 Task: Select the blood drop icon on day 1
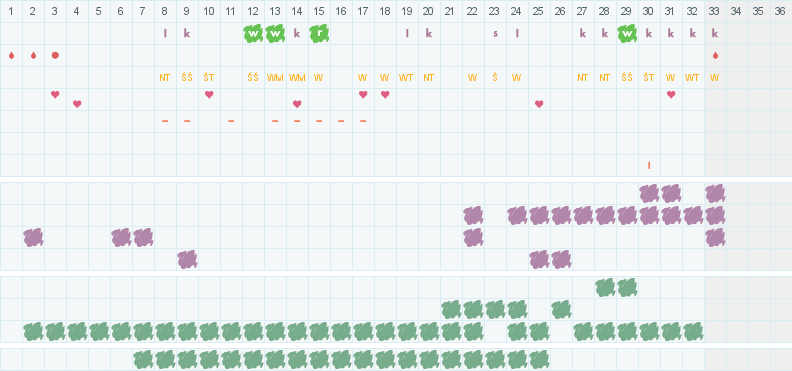11,56
